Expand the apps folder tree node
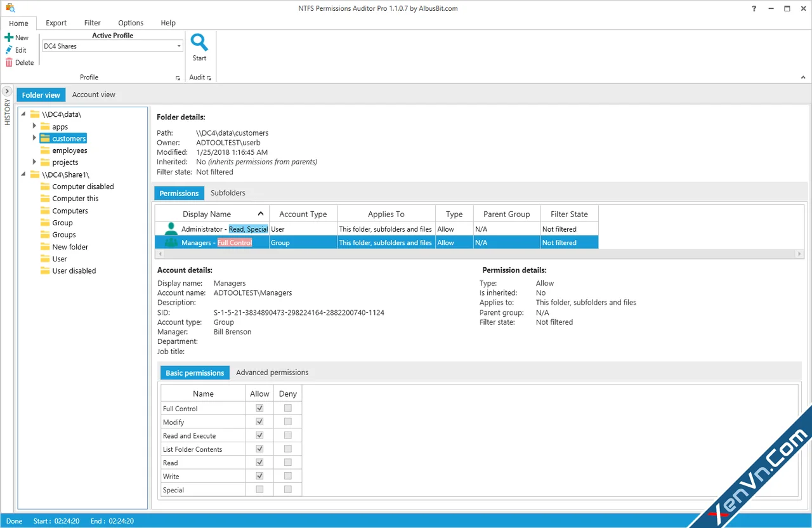The image size is (812, 528). coord(34,126)
